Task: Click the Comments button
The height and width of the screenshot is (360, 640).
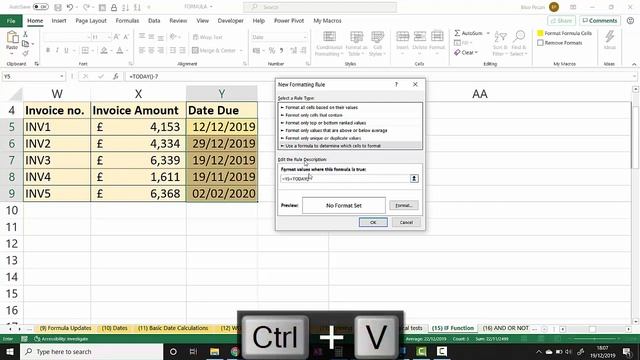Action: pyautogui.click(x=600, y=20)
